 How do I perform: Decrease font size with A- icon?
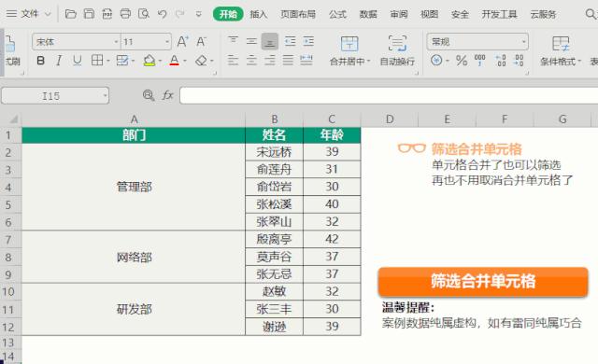(x=201, y=41)
